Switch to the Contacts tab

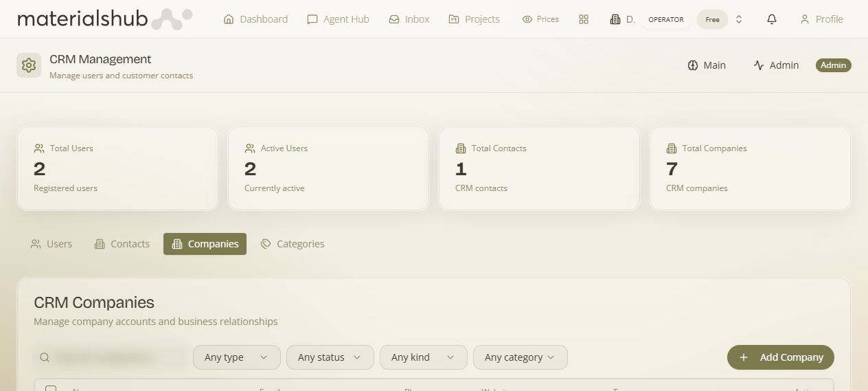pos(122,244)
